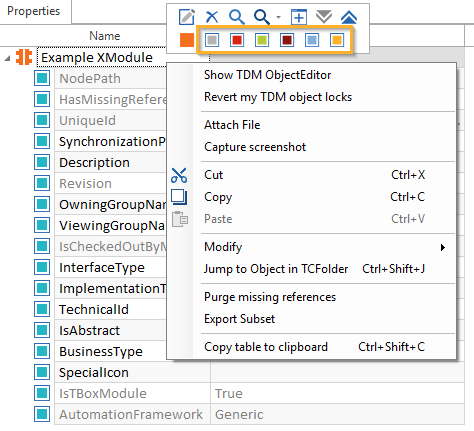Click the SpecialIcon value field

[x=337, y=372]
